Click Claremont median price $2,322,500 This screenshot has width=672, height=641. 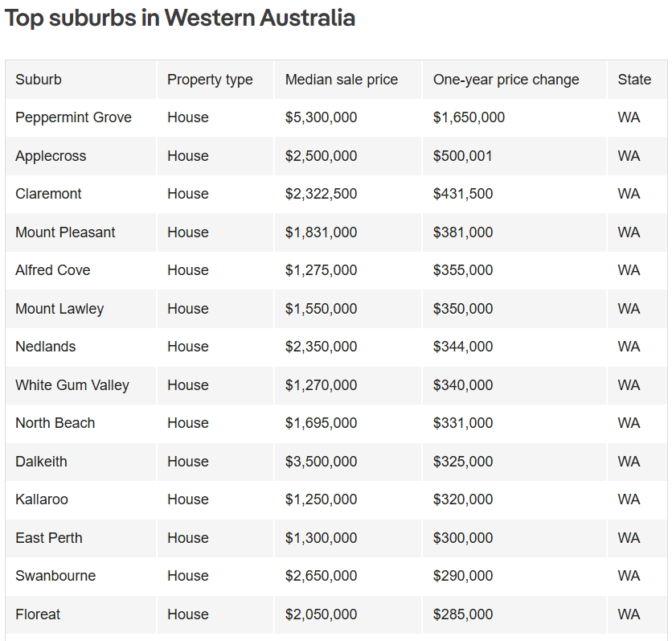tap(321, 194)
